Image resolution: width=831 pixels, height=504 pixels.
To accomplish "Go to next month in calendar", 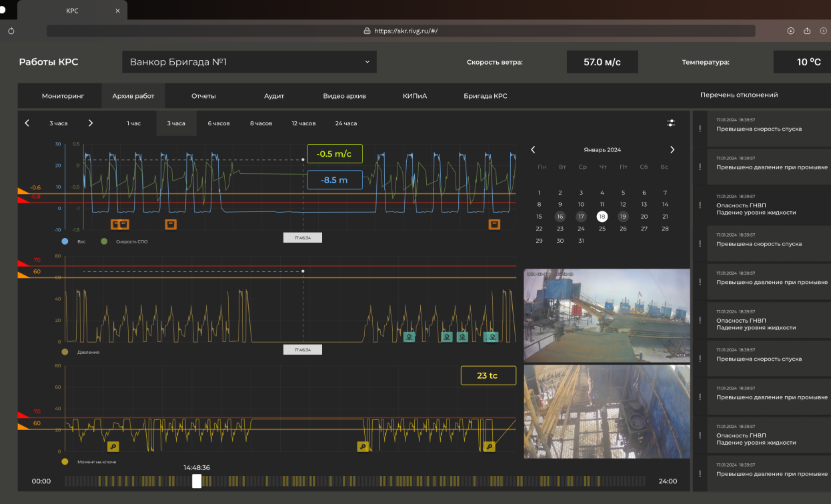I will [672, 150].
